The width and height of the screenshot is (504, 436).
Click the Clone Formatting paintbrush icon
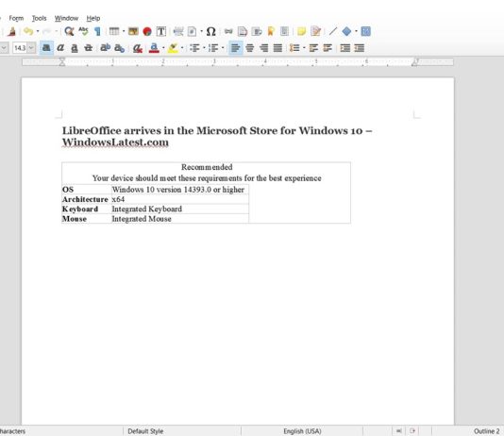12,31
